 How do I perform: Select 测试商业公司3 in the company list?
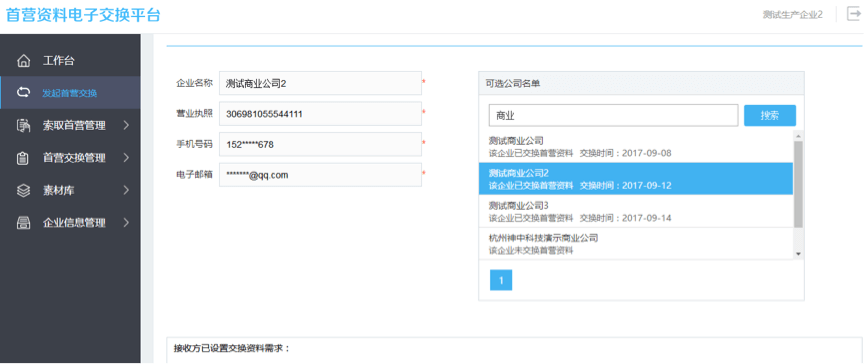[x=636, y=211]
